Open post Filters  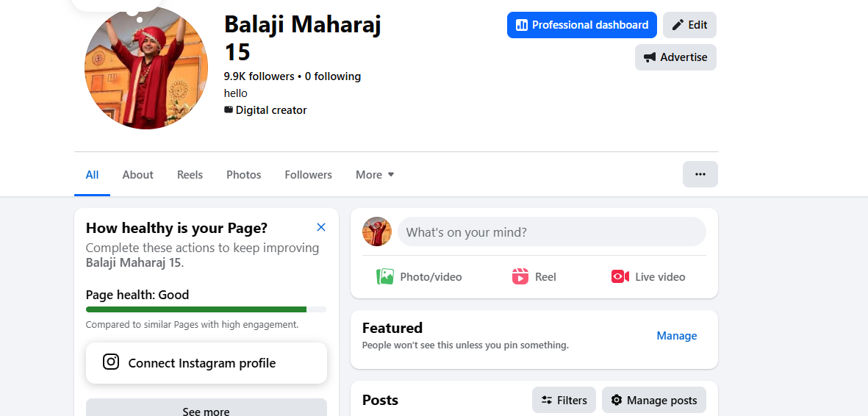point(564,400)
